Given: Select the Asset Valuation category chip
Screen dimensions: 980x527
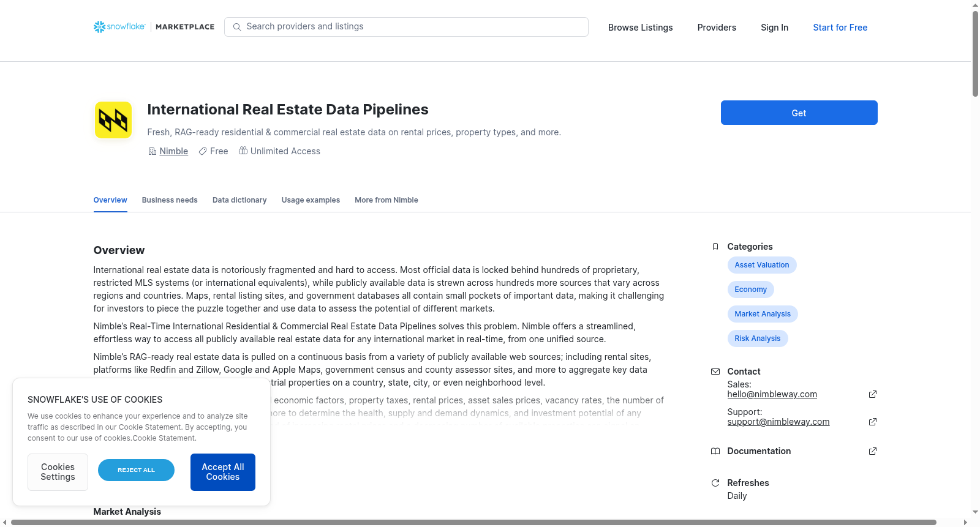Looking at the screenshot, I should click(x=762, y=265).
